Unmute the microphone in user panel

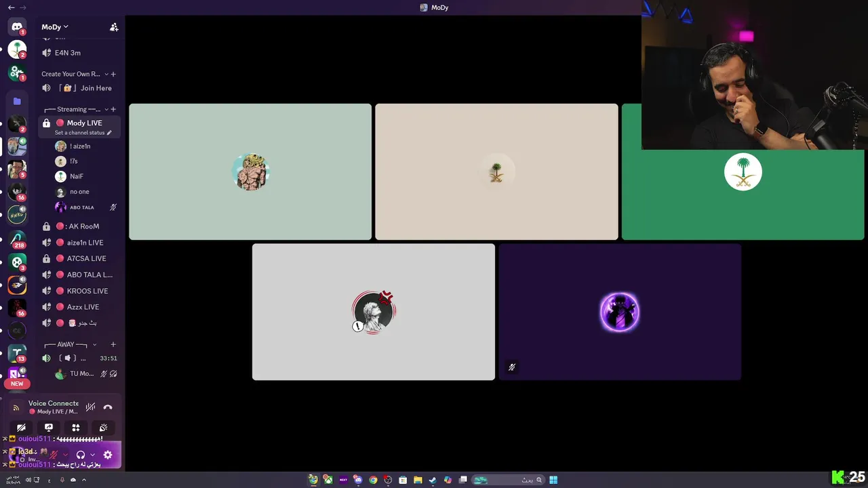coord(54,455)
